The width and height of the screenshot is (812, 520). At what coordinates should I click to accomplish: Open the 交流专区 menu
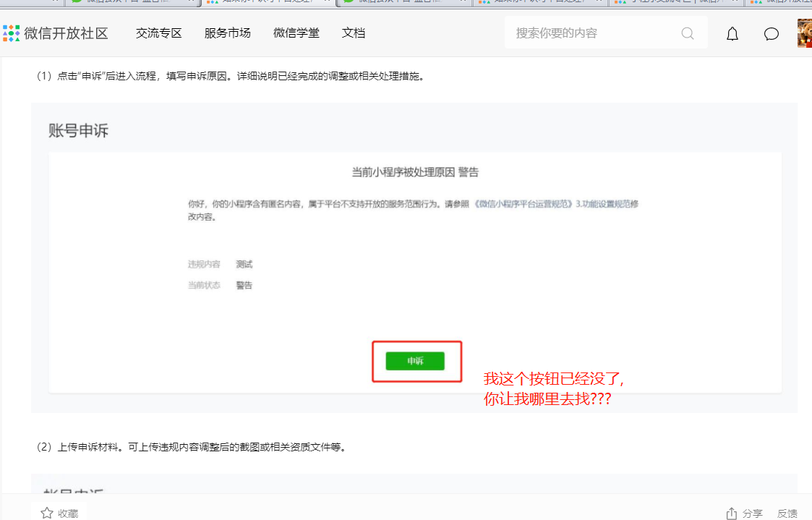[158, 33]
